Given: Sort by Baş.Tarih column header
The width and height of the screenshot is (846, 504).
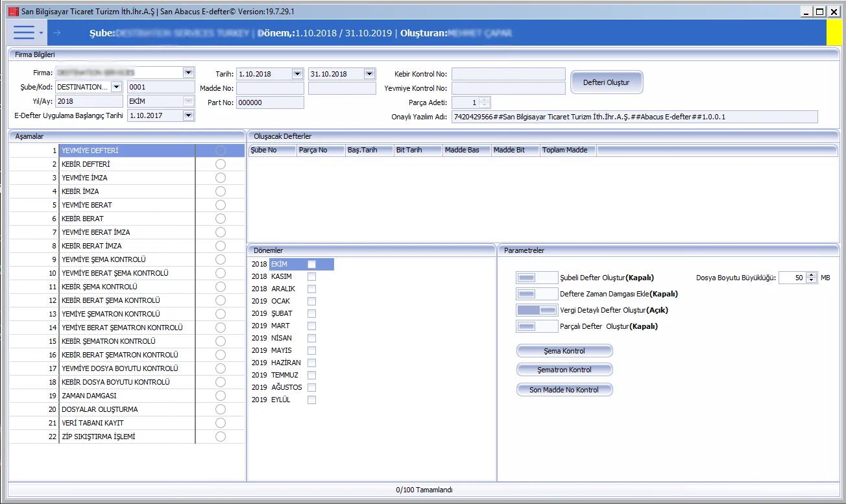Looking at the screenshot, I should 369,150.
